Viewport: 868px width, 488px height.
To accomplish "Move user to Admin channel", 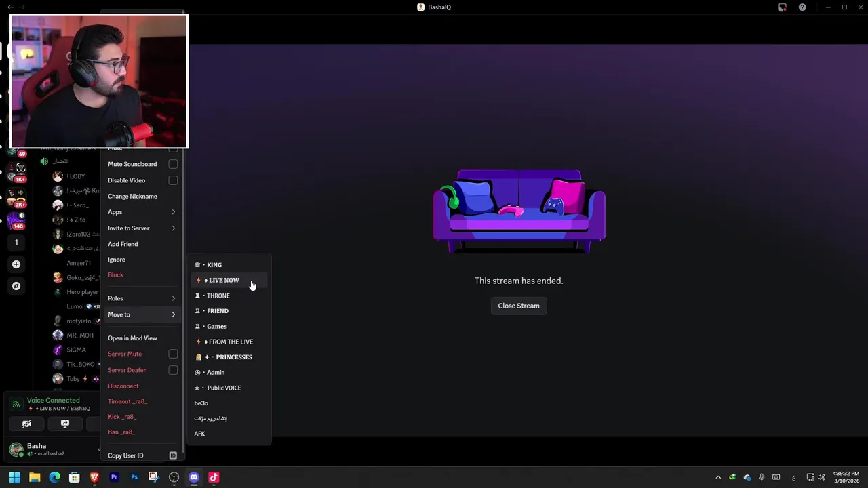I will (x=229, y=372).
